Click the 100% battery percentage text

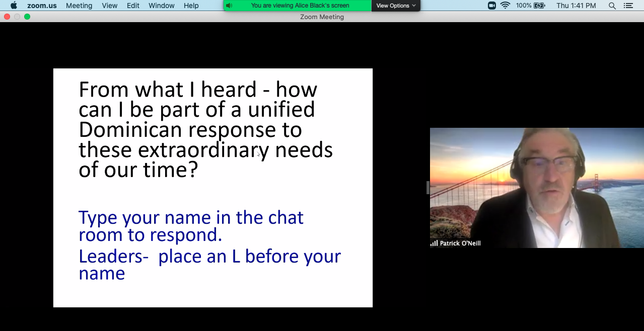524,6
